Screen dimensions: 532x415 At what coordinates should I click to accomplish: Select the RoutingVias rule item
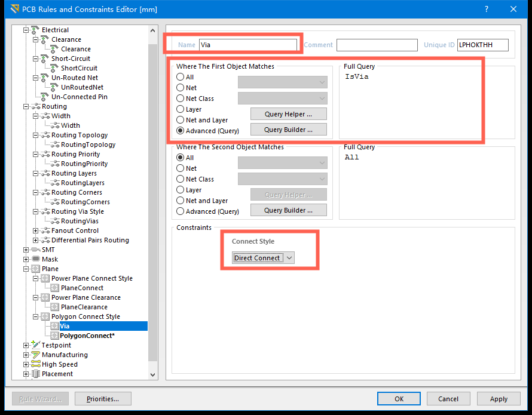click(80, 221)
